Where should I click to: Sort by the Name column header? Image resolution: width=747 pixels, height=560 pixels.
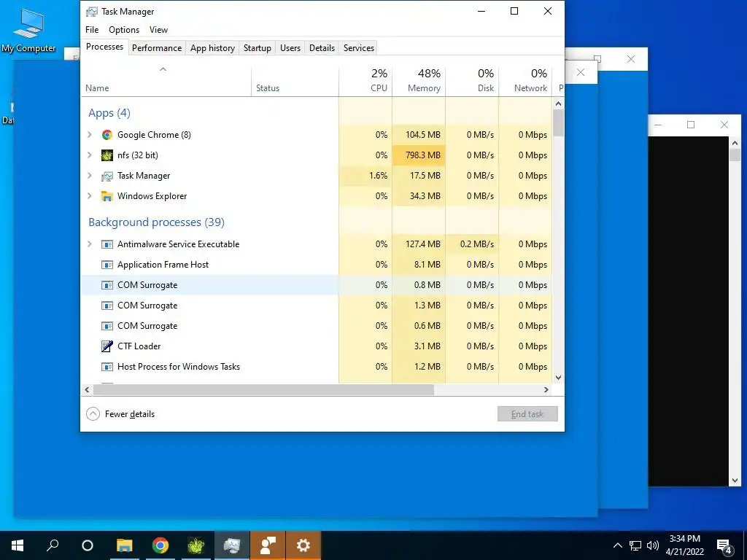click(x=166, y=82)
